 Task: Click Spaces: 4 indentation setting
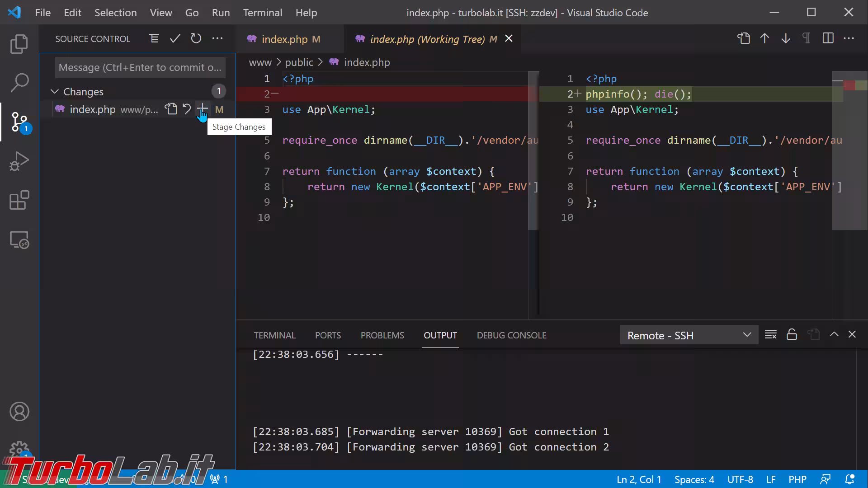point(694,479)
